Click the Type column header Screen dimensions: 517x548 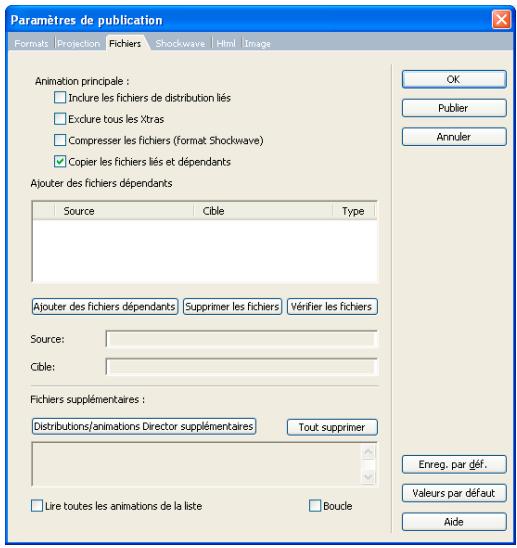[353, 211]
